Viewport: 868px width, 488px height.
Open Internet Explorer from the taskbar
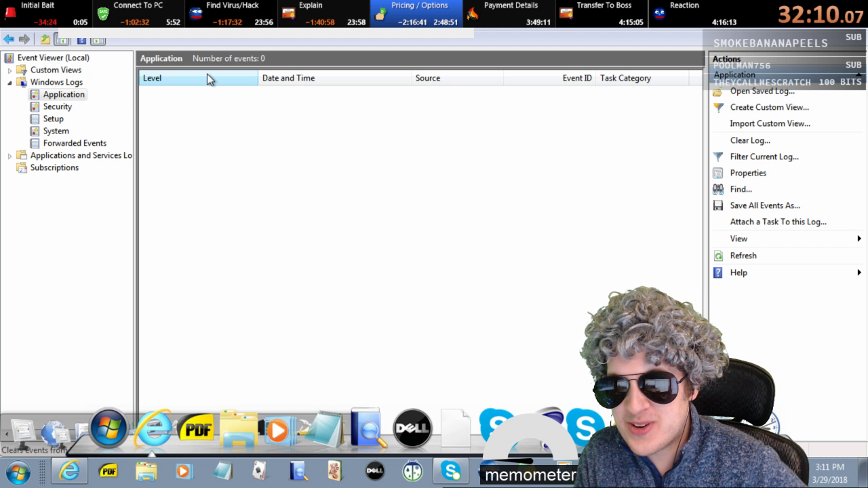pos(69,471)
